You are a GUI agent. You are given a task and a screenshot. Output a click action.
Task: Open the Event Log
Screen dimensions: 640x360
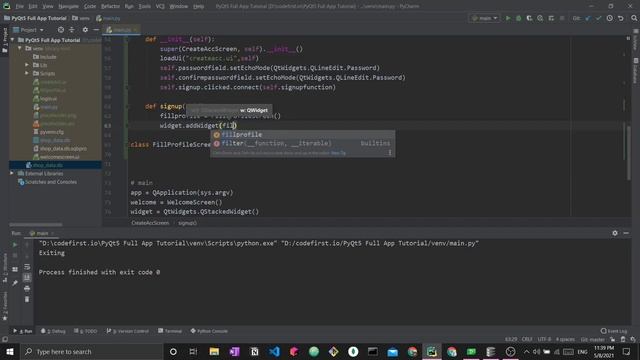click(x=614, y=331)
